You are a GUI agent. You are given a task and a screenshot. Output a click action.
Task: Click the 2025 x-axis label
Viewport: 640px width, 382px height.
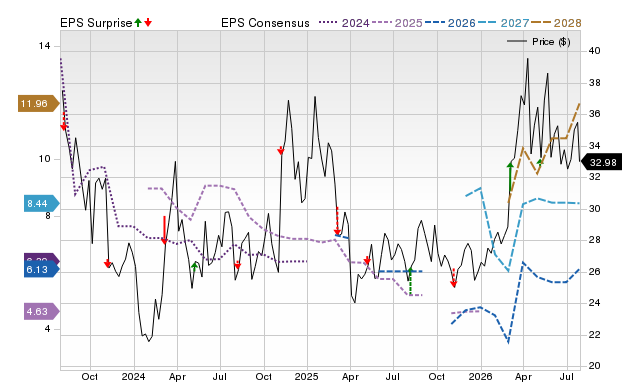[x=307, y=376]
